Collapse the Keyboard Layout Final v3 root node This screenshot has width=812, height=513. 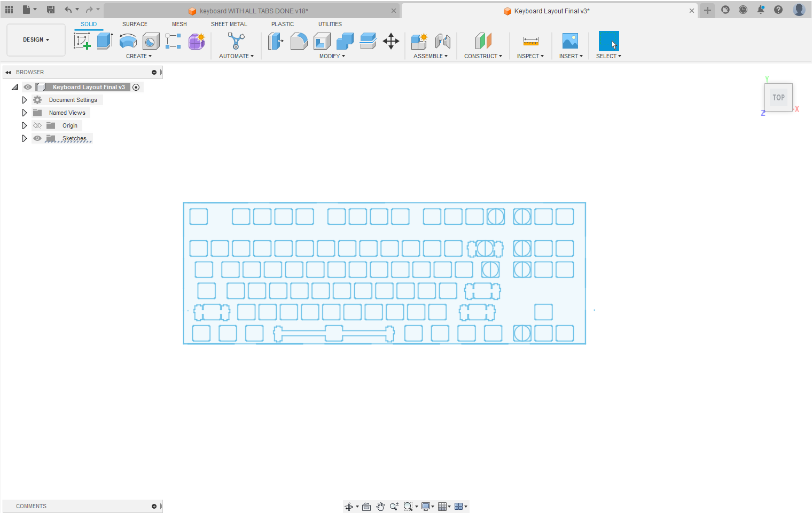[15, 87]
